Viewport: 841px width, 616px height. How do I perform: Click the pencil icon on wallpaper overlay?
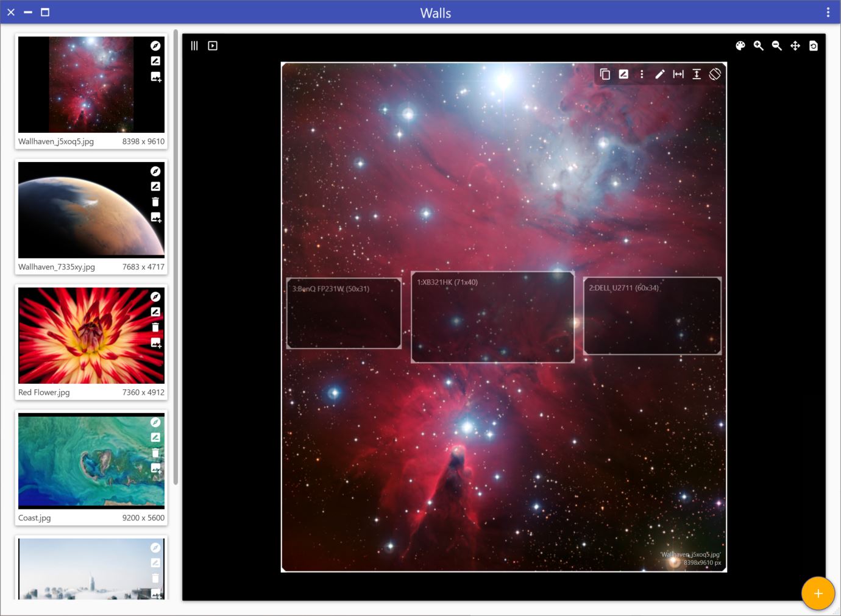pos(660,74)
